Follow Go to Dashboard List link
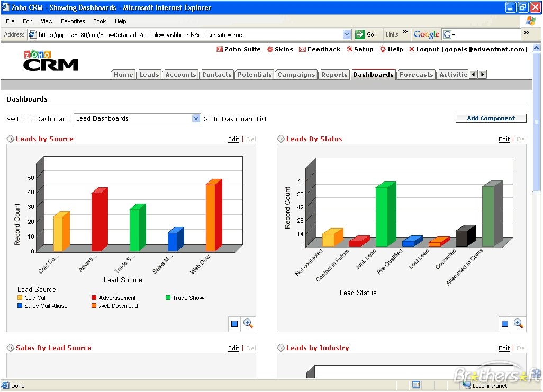 coord(235,119)
